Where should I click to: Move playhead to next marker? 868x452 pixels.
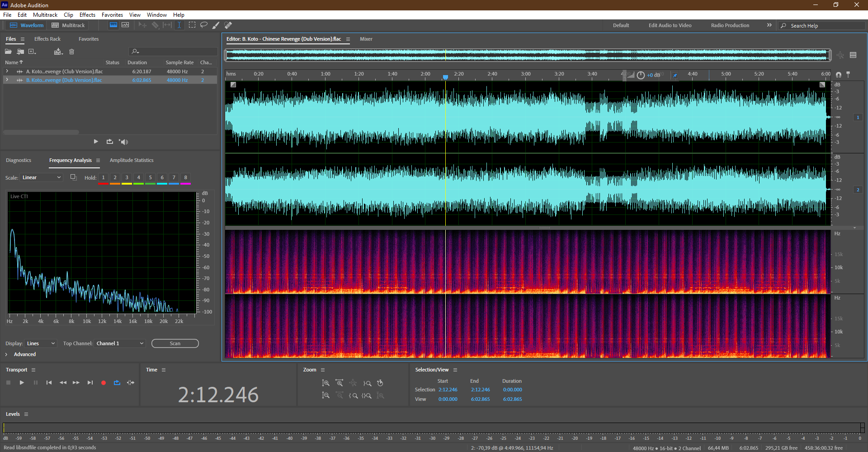coord(90,383)
